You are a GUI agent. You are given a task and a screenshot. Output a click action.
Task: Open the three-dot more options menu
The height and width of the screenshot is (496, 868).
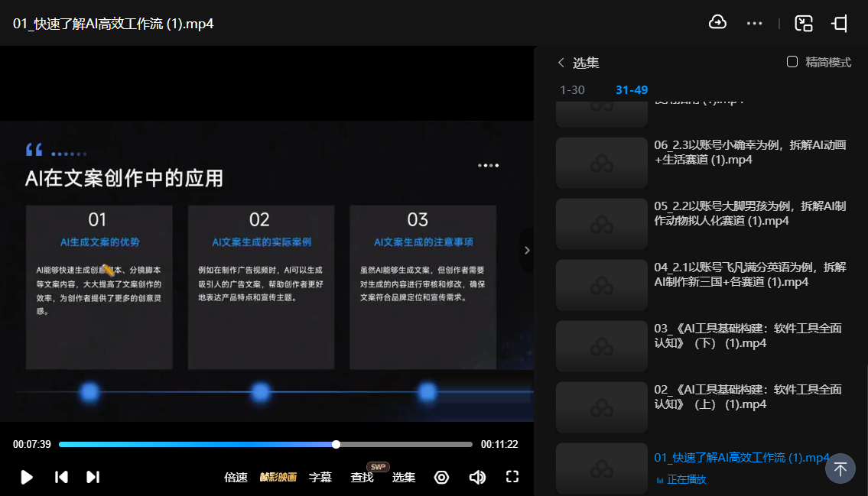coord(754,24)
